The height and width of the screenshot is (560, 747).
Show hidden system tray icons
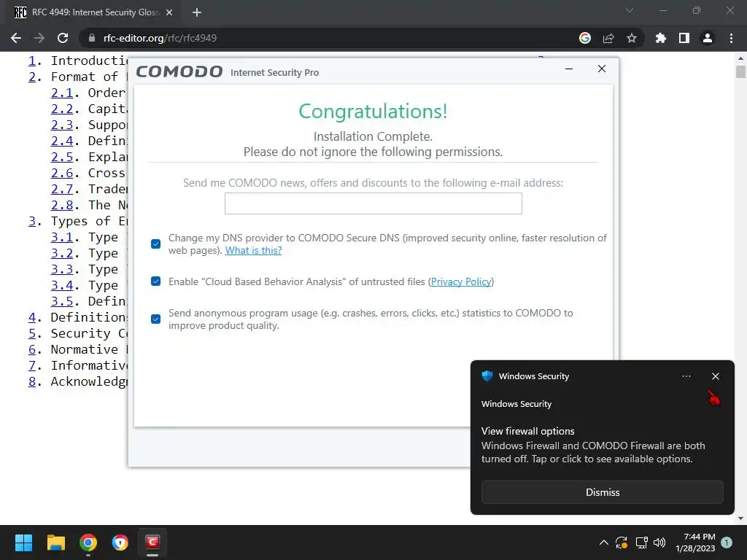pos(603,542)
